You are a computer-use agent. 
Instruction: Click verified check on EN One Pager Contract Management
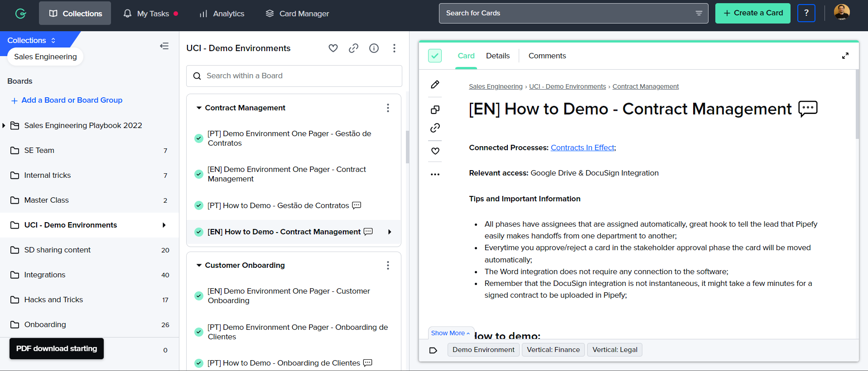(x=198, y=174)
